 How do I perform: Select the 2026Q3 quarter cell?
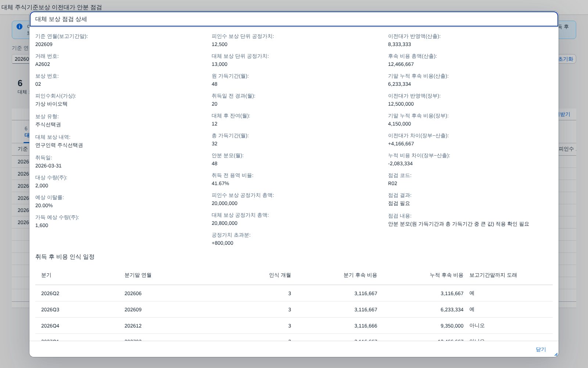click(x=50, y=309)
